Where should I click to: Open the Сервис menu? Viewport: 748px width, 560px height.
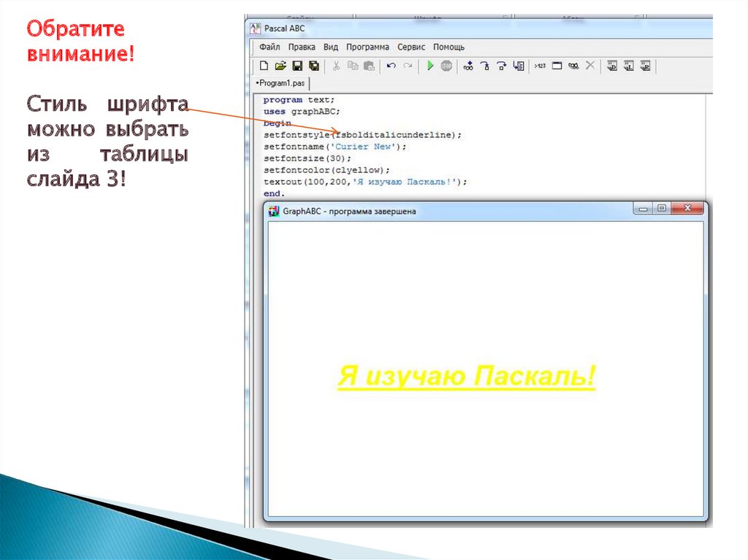[x=411, y=47]
